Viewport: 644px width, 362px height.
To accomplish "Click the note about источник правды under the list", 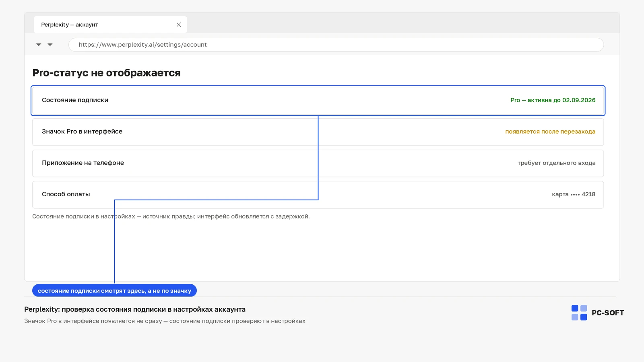I will pos(171,216).
